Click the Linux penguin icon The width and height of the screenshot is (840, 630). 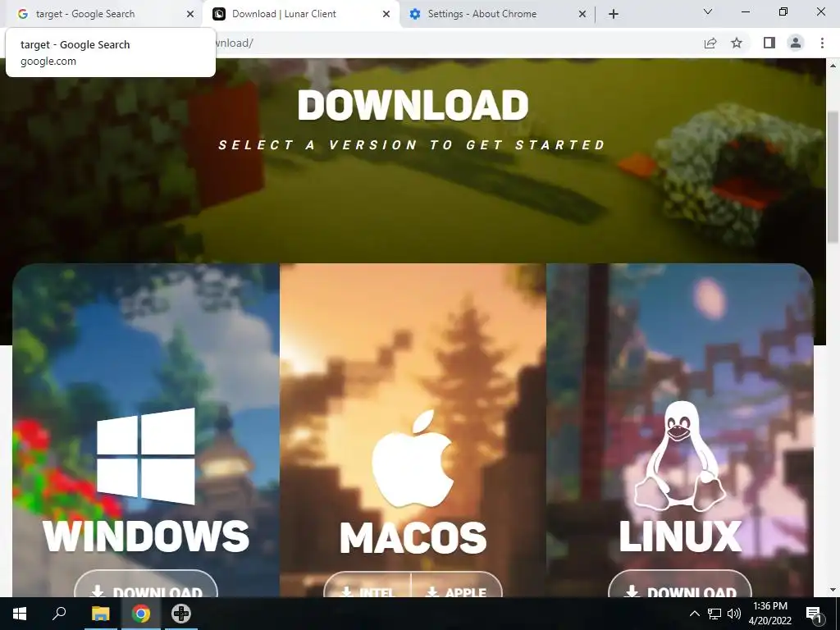click(x=680, y=456)
